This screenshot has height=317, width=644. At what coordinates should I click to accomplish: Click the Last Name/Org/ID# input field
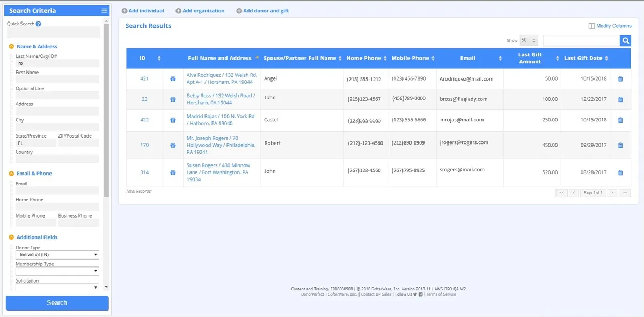57,63
